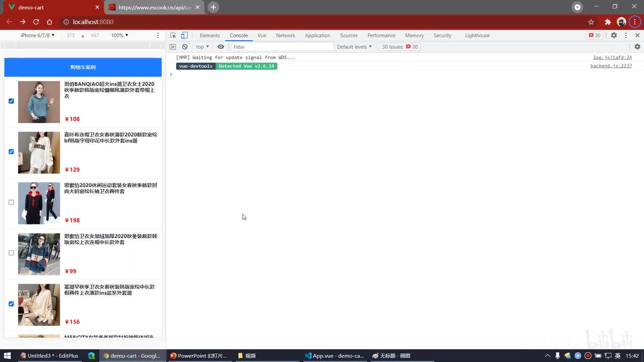The height and width of the screenshot is (362, 644).
Task: Open the 无标题 画图 Paint window
Action: 391,355
